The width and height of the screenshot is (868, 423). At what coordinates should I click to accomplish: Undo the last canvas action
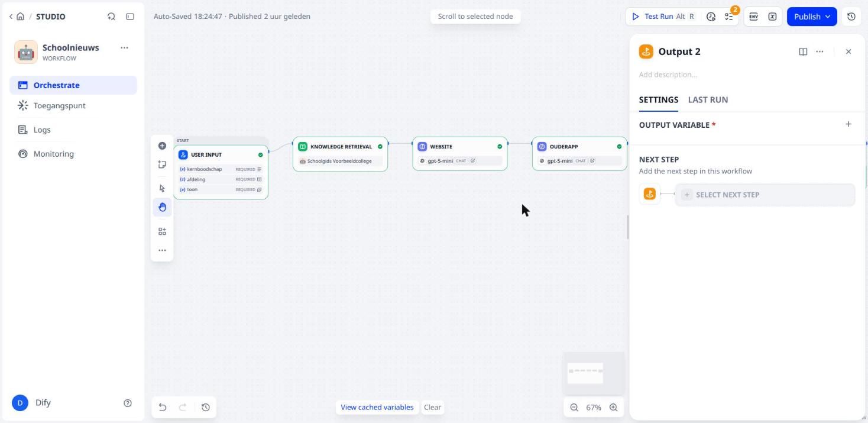[x=163, y=407]
